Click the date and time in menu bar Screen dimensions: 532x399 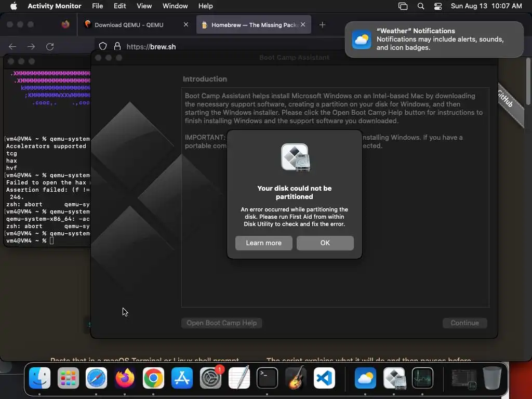pyautogui.click(x=486, y=6)
